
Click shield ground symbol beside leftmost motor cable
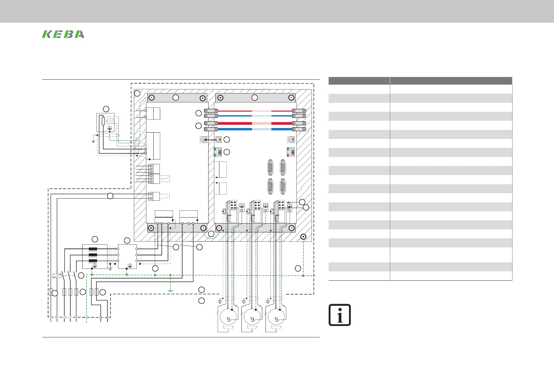[220, 301]
